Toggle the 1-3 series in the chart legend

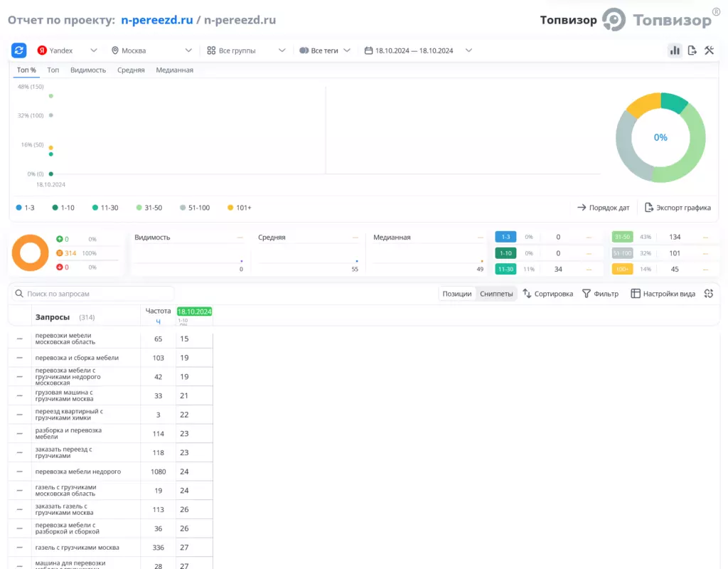coord(25,208)
